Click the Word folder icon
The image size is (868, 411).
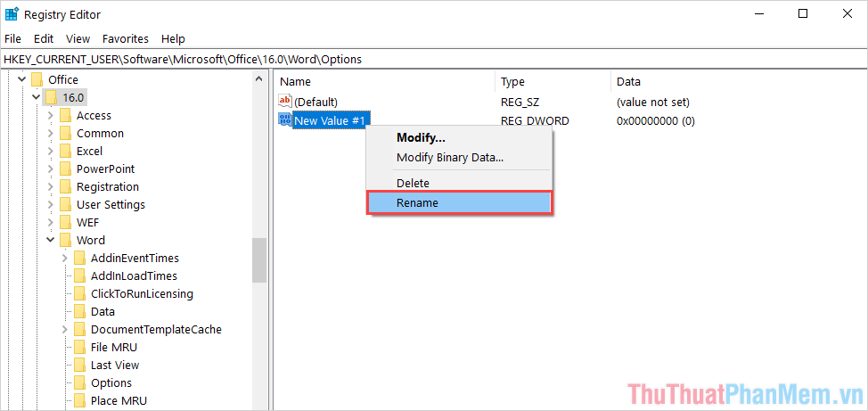click(66, 240)
